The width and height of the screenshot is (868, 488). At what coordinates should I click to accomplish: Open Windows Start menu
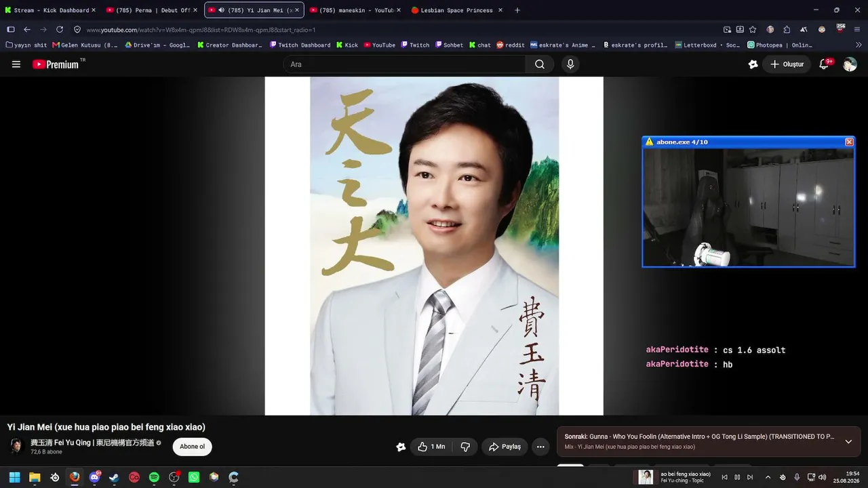click(x=14, y=477)
